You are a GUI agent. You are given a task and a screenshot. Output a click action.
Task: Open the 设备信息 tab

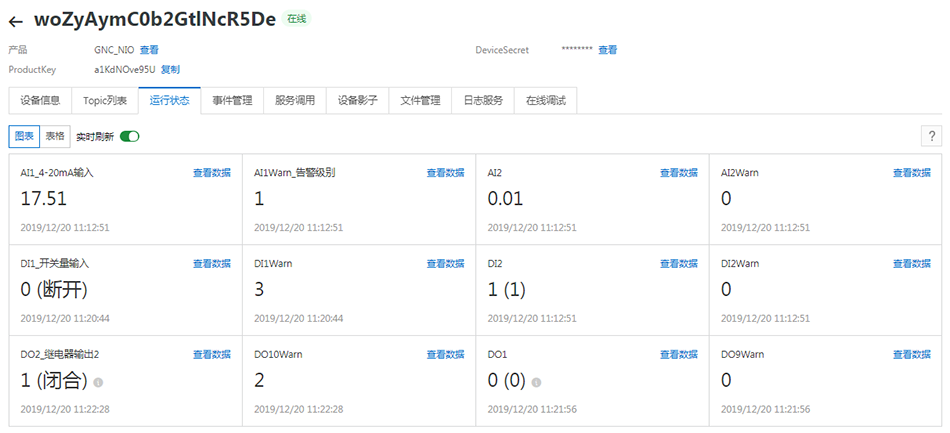click(40, 100)
